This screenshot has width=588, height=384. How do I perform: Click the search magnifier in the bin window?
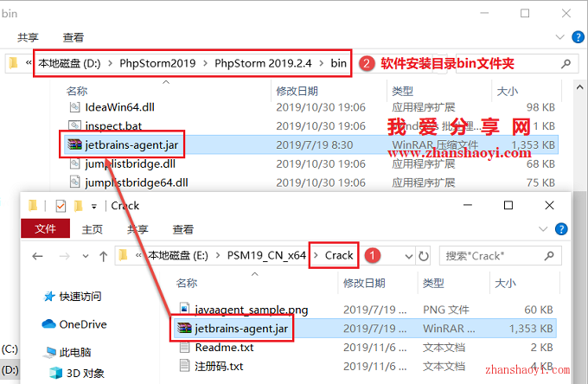[566, 63]
